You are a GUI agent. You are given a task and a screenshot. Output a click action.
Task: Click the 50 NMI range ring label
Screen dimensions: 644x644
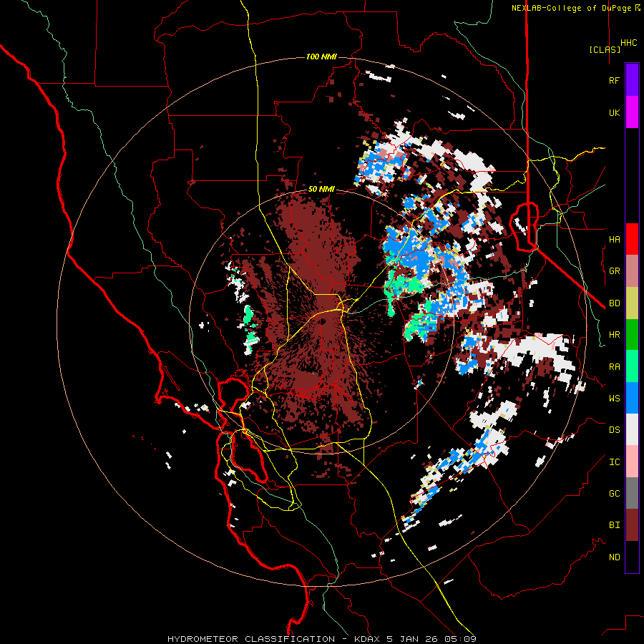tap(321, 190)
